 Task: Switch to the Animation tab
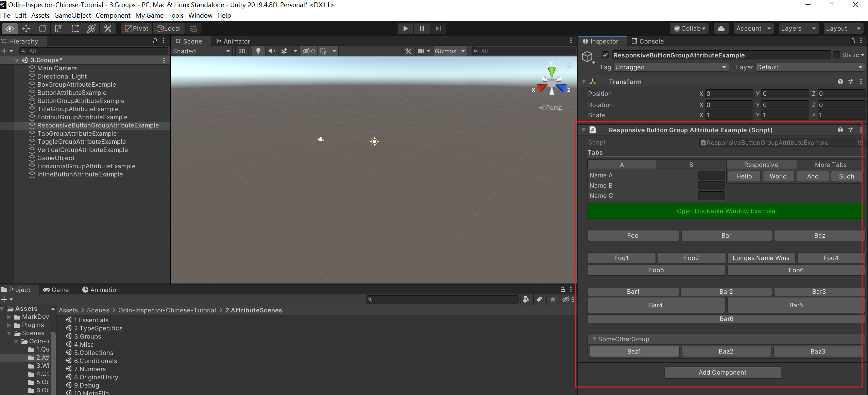tap(101, 290)
